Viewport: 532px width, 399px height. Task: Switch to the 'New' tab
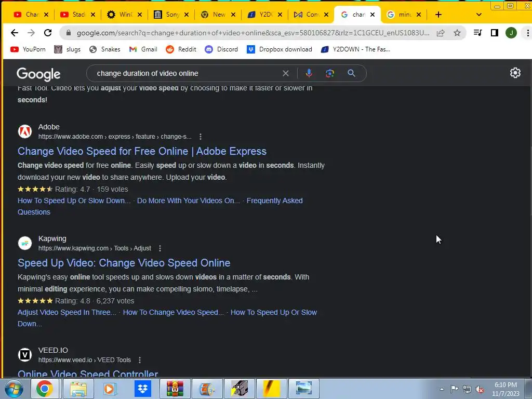tap(219, 15)
